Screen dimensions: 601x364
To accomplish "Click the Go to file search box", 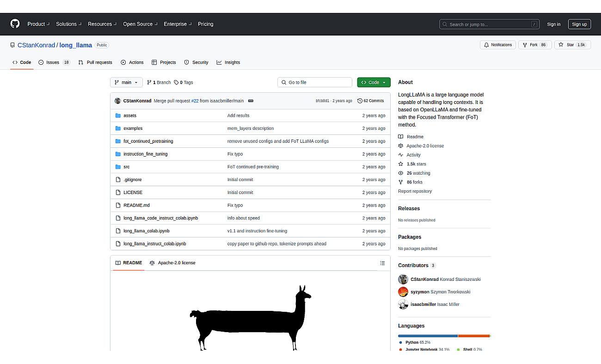I will [315, 82].
